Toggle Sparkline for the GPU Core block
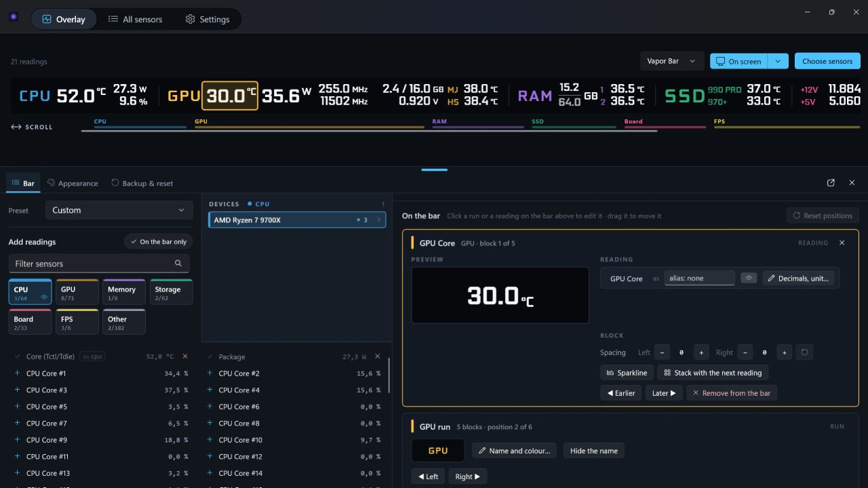Screen dimensions: 868x488 click(x=627, y=373)
